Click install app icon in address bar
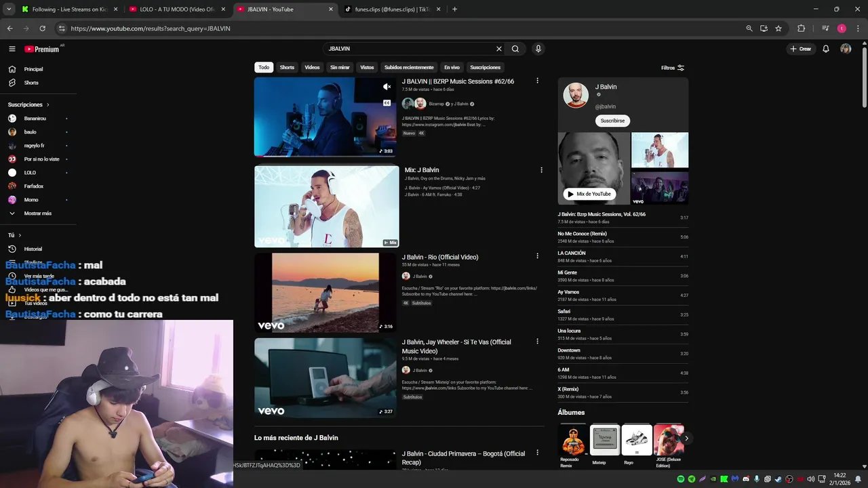 [764, 28]
